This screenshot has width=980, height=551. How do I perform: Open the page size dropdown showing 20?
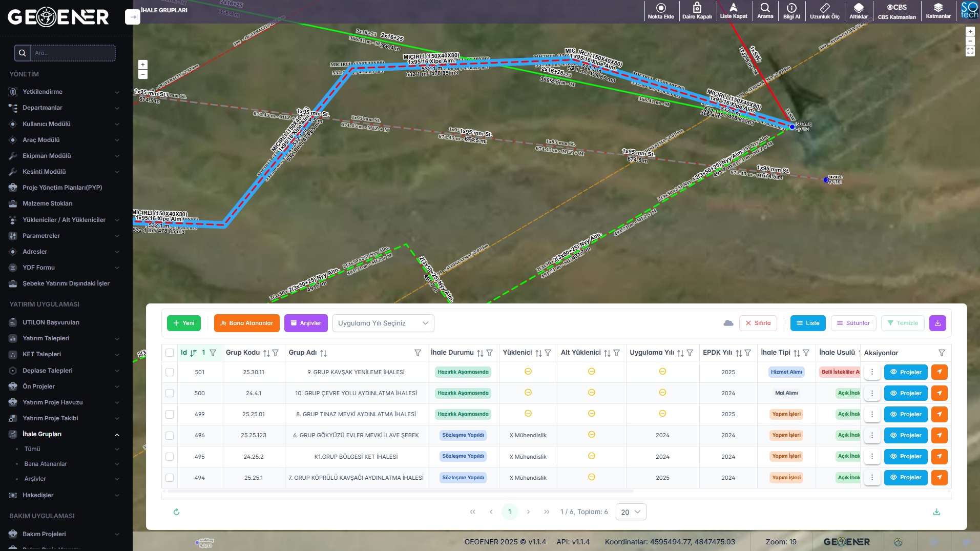630,512
